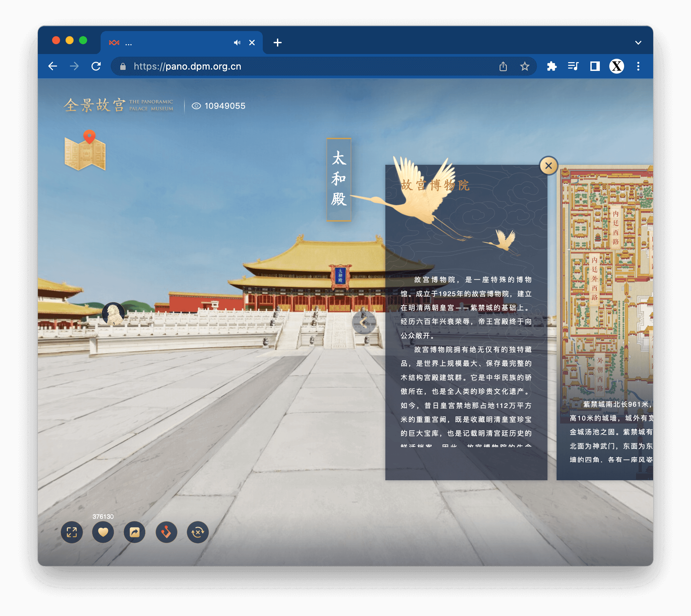This screenshot has height=616, width=691.
Task: Close the current browser tab
Action: 252,43
